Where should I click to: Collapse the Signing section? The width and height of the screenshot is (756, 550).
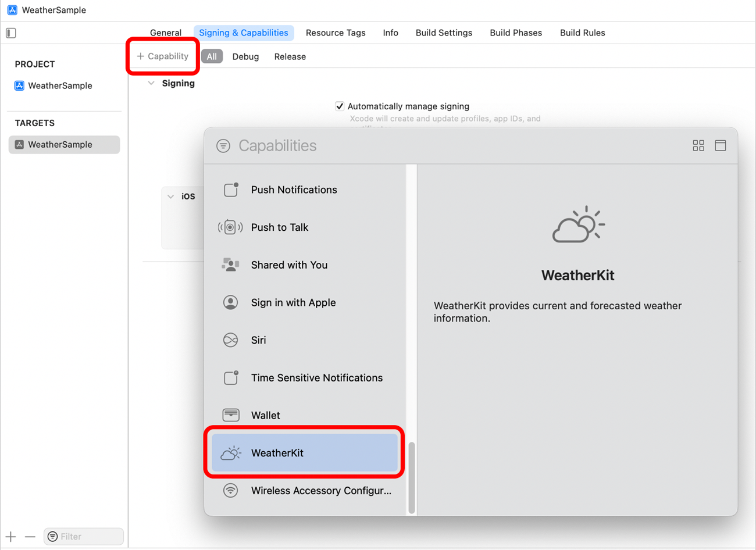coord(151,83)
